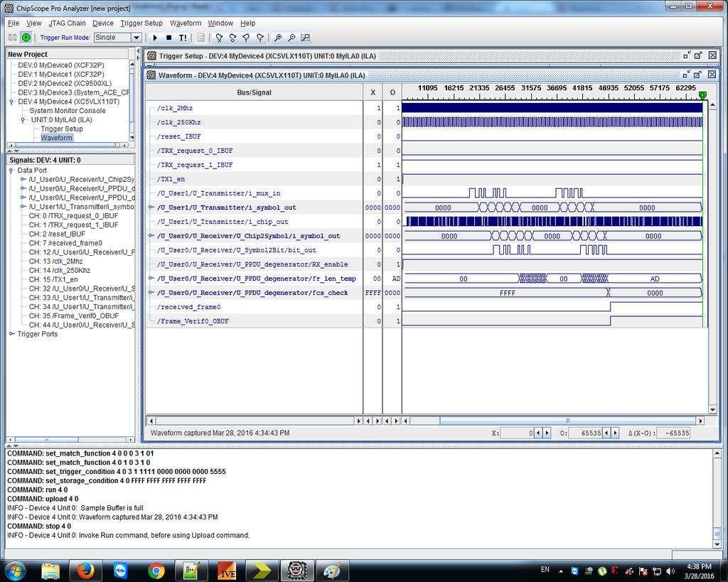Click the green P configure device icon

[x=26, y=38]
